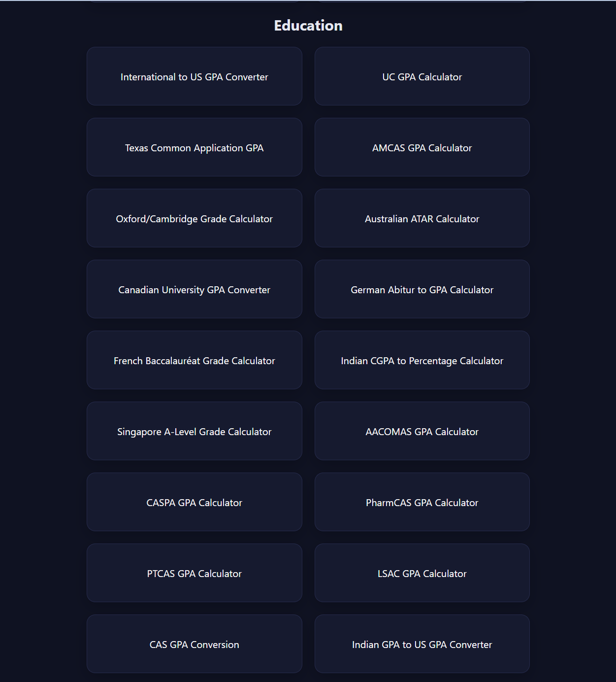Screen dimensions: 616x682
Task: Open Australian ATAR Calculator
Action: coord(422,219)
